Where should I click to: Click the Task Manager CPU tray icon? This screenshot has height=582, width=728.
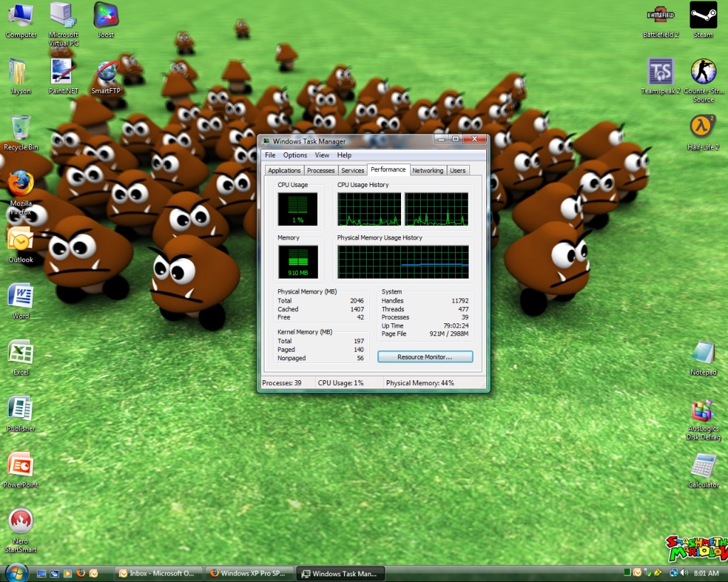[x=627, y=573]
